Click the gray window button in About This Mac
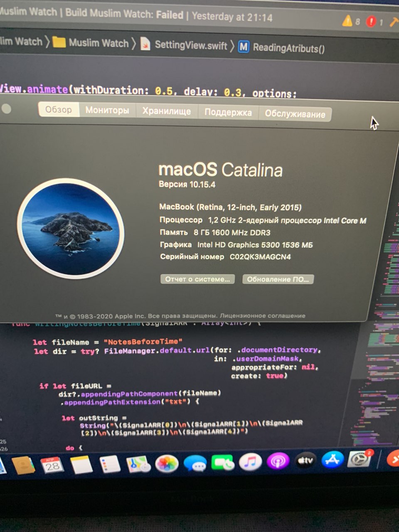The image size is (399, 532). tap(6, 109)
